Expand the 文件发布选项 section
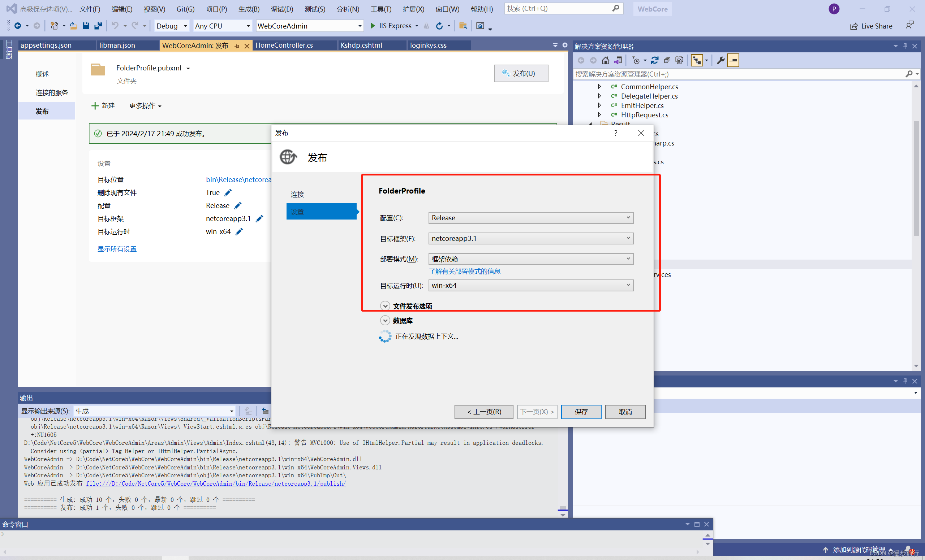This screenshot has width=925, height=560. (385, 306)
